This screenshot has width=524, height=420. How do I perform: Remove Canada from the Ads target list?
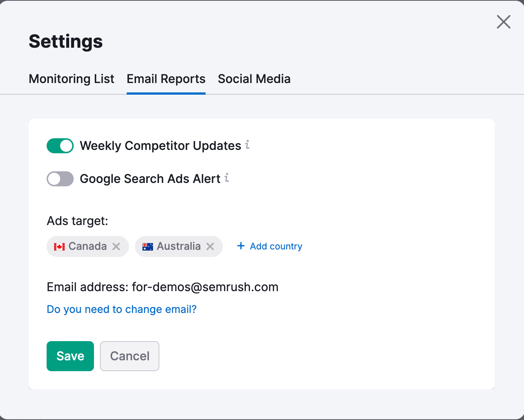(116, 246)
